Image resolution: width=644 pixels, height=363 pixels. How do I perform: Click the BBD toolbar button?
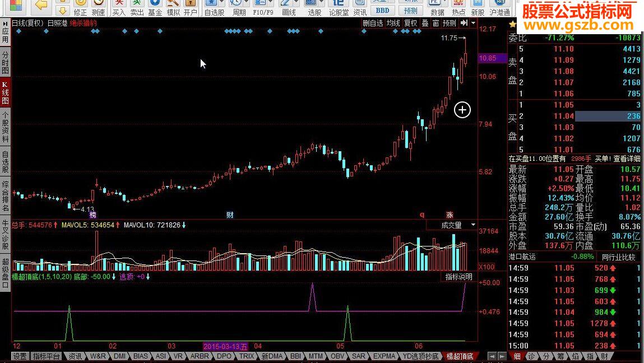pyautogui.click(x=382, y=10)
